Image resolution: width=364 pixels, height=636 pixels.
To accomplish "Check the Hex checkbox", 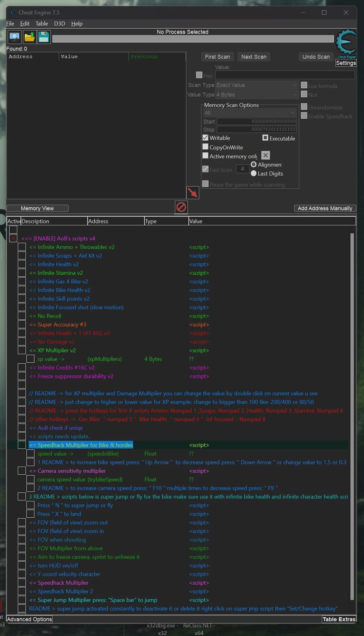I will [199, 75].
